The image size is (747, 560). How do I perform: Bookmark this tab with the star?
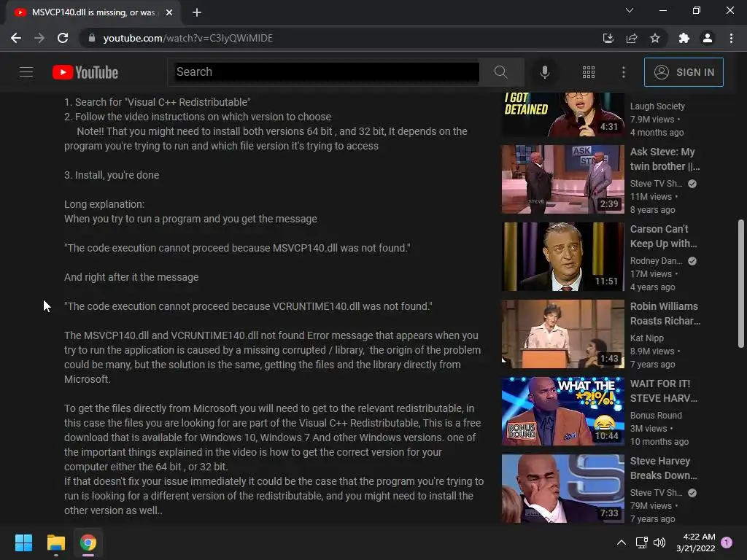click(655, 38)
